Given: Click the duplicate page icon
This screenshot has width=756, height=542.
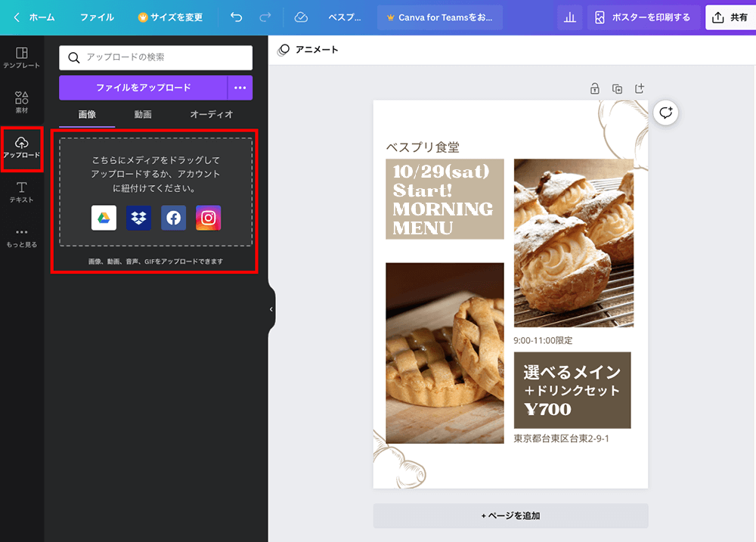Looking at the screenshot, I should click(x=617, y=88).
